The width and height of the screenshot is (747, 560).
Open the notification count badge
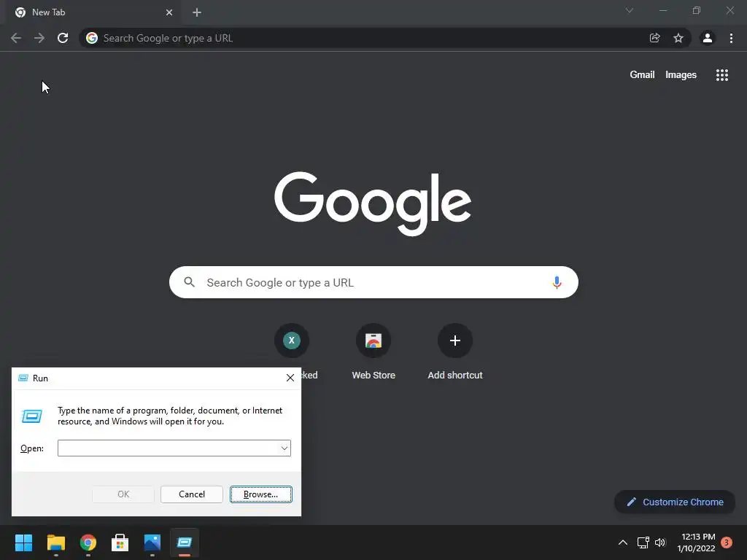click(727, 542)
